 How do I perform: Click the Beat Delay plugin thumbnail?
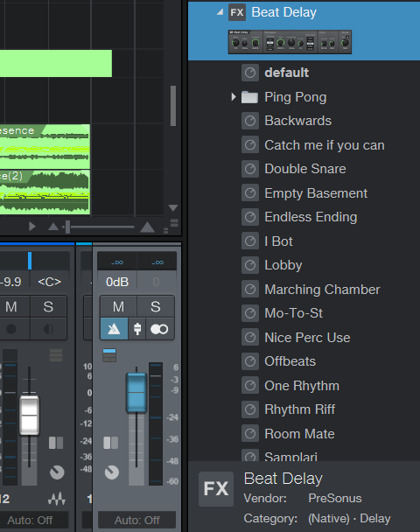(x=290, y=42)
